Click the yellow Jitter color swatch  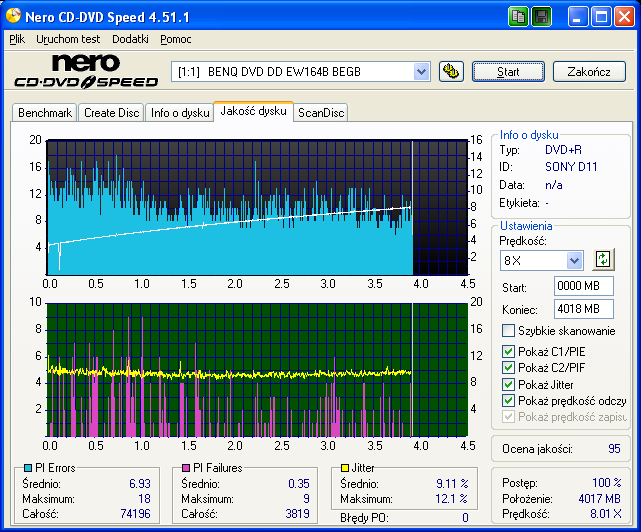(x=345, y=468)
